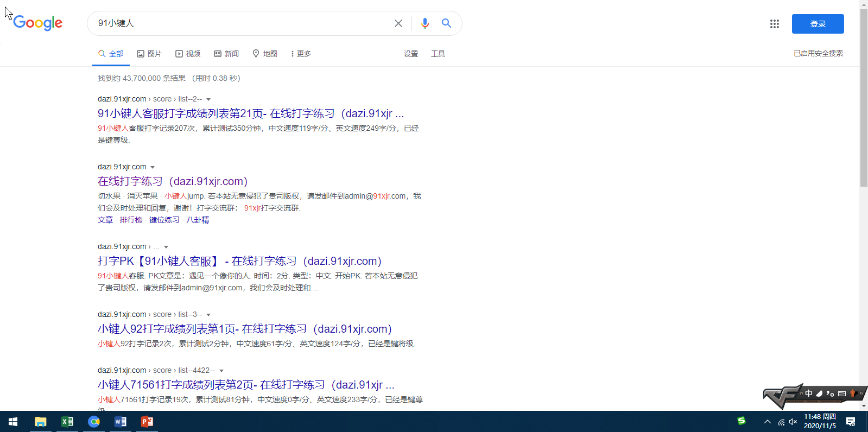Screen dimensions: 868x432
Task: Open the 键位练习 sitelink
Action: pos(164,220)
